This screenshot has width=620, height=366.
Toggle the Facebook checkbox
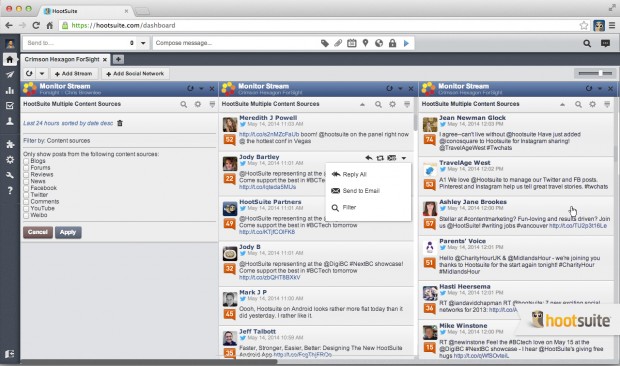pos(26,188)
